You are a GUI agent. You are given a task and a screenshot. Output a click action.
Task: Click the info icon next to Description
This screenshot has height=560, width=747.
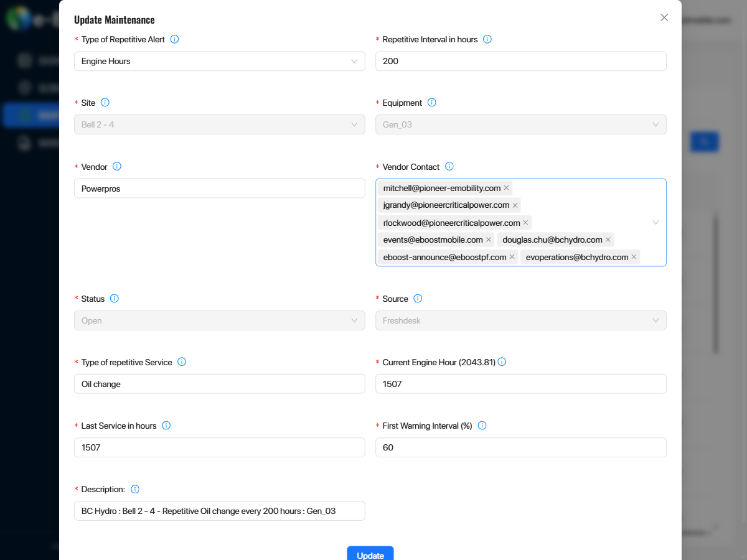(135, 489)
